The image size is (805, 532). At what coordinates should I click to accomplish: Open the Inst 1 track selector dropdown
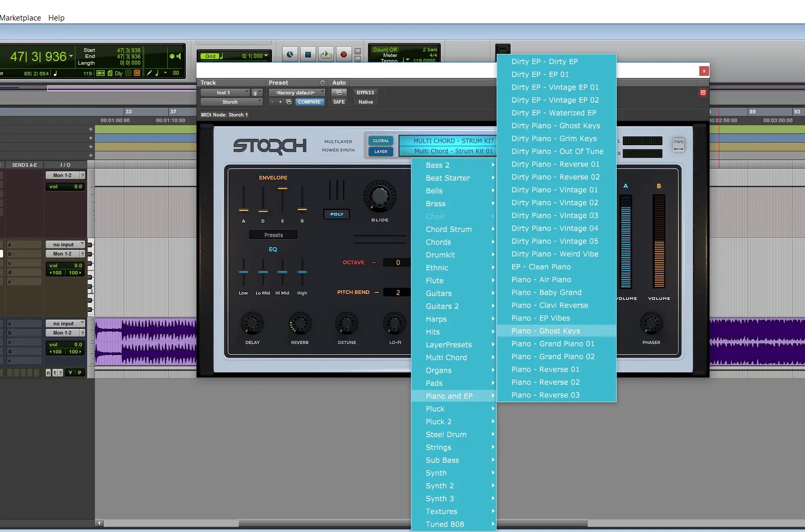[225, 93]
